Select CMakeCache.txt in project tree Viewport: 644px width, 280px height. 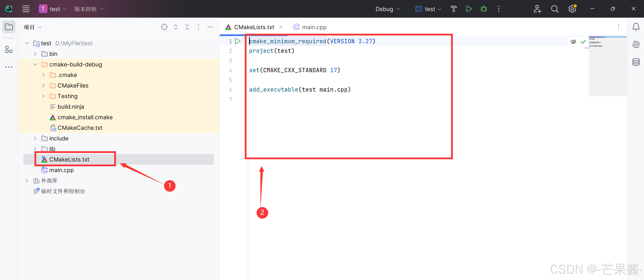pyautogui.click(x=80, y=128)
